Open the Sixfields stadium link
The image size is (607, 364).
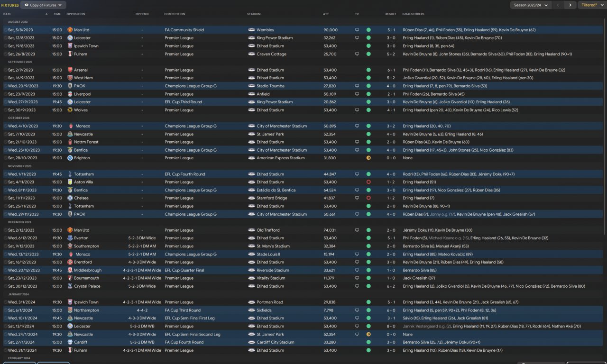(x=264, y=310)
